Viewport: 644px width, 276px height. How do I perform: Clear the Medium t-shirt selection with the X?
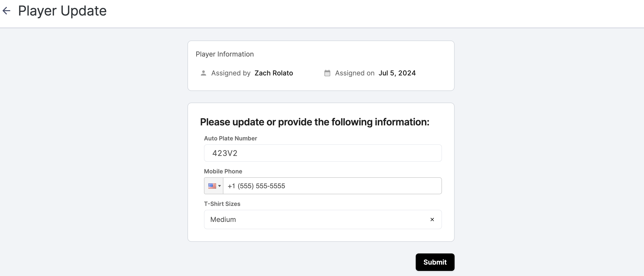432,219
